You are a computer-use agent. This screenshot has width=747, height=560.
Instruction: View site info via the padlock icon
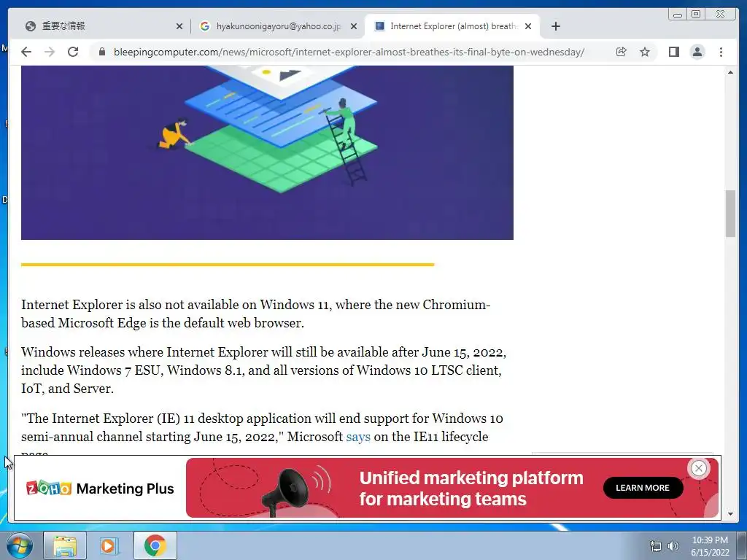coord(101,52)
